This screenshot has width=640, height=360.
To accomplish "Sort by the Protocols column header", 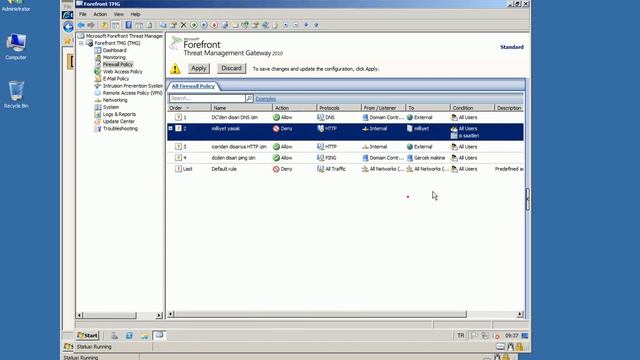I will pyautogui.click(x=339, y=108).
